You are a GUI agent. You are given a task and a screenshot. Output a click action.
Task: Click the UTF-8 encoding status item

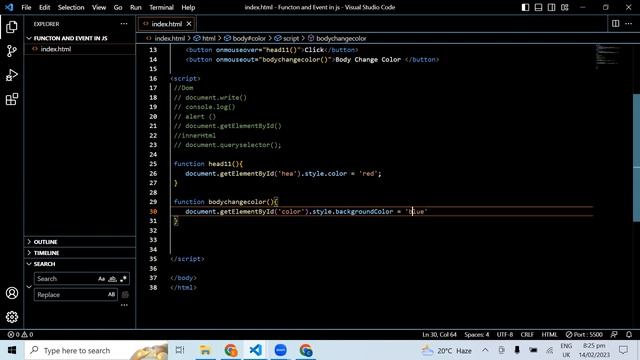504,334
